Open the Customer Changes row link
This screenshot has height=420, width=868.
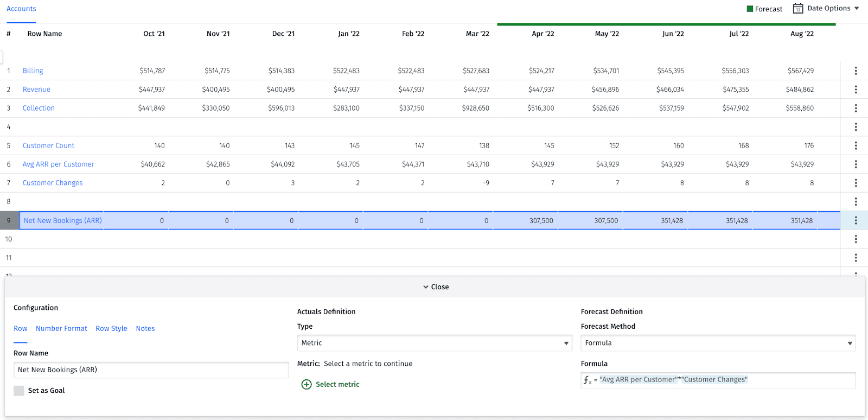[x=53, y=183]
